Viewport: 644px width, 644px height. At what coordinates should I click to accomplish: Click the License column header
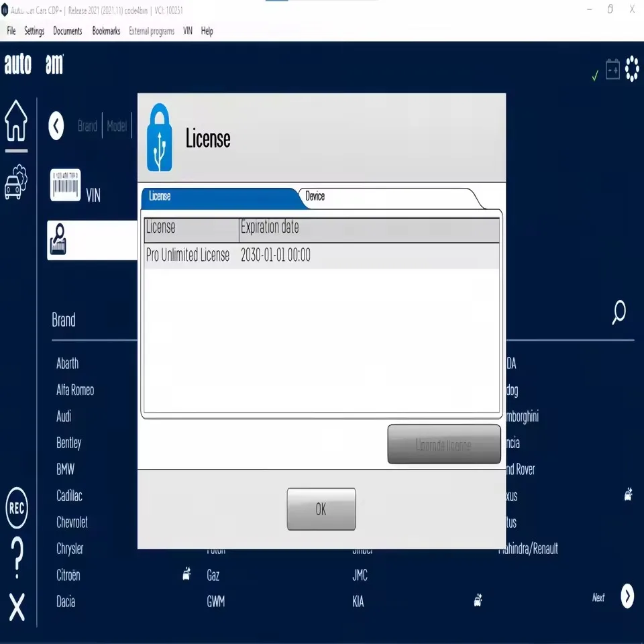(191, 229)
